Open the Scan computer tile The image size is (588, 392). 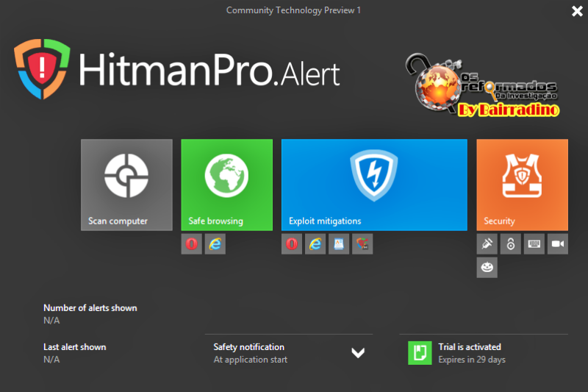(126, 185)
